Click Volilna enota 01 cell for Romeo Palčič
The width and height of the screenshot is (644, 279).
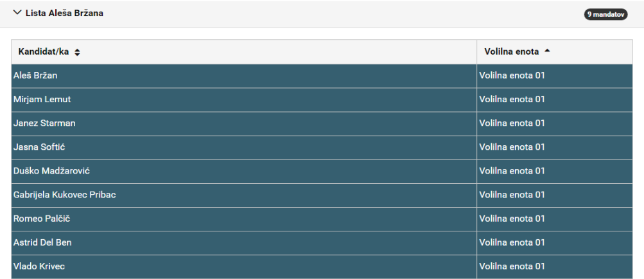coord(555,219)
